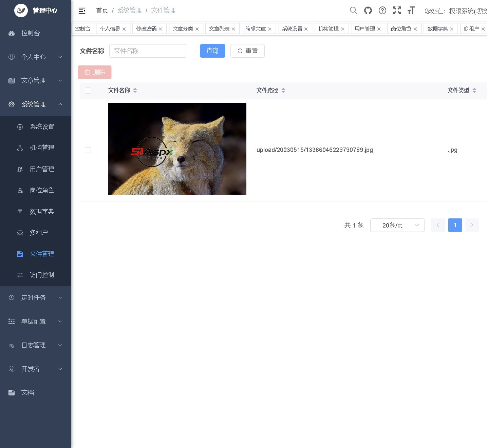487x448 pixels.
Task: Close the 编辑文章 tab
Action: click(x=270, y=29)
